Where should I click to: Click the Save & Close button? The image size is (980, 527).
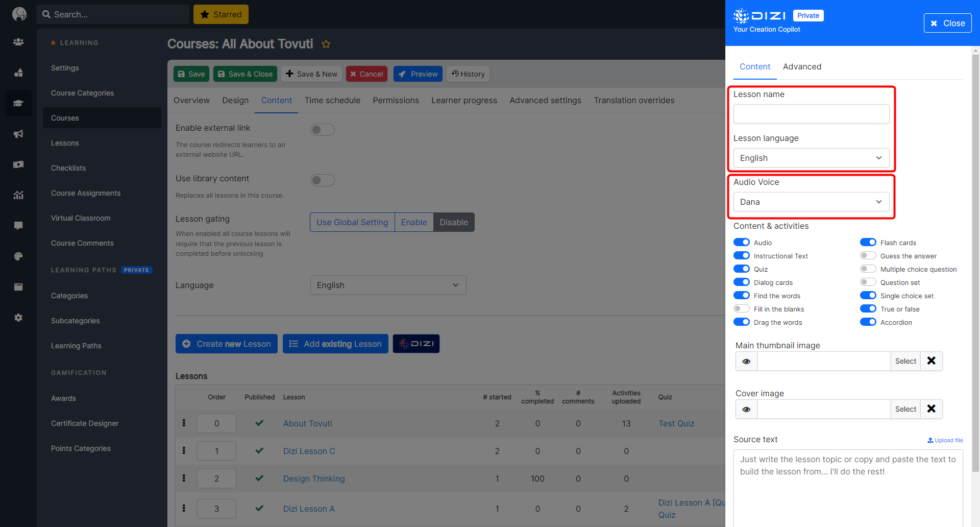[245, 74]
